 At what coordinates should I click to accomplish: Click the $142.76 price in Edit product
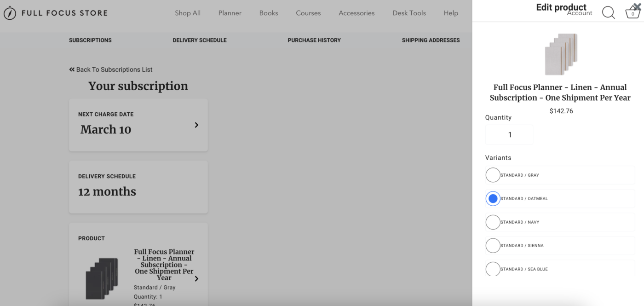(x=561, y=111)
